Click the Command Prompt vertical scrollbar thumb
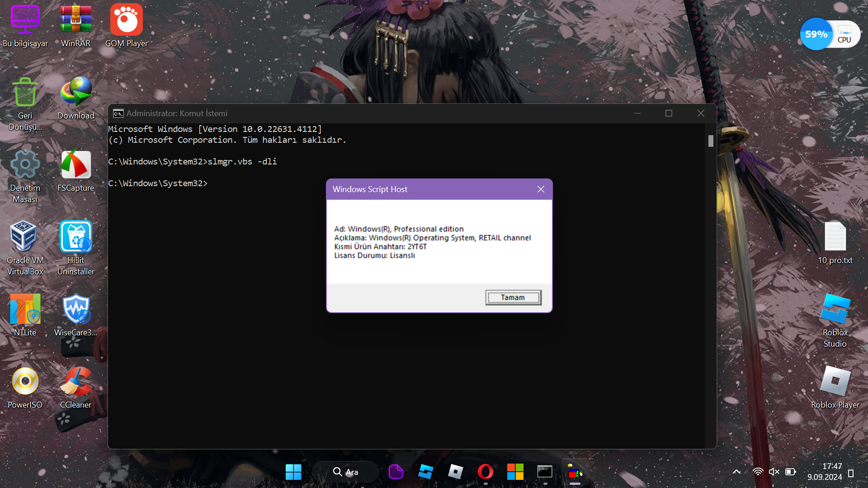This screenshot has height=488, width=868. click(711, 141)
